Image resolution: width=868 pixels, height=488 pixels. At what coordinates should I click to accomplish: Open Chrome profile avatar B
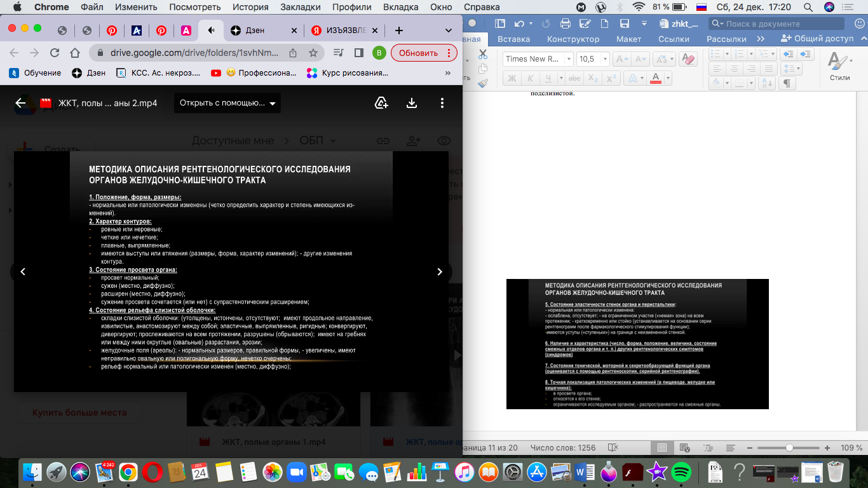point(379,53)
